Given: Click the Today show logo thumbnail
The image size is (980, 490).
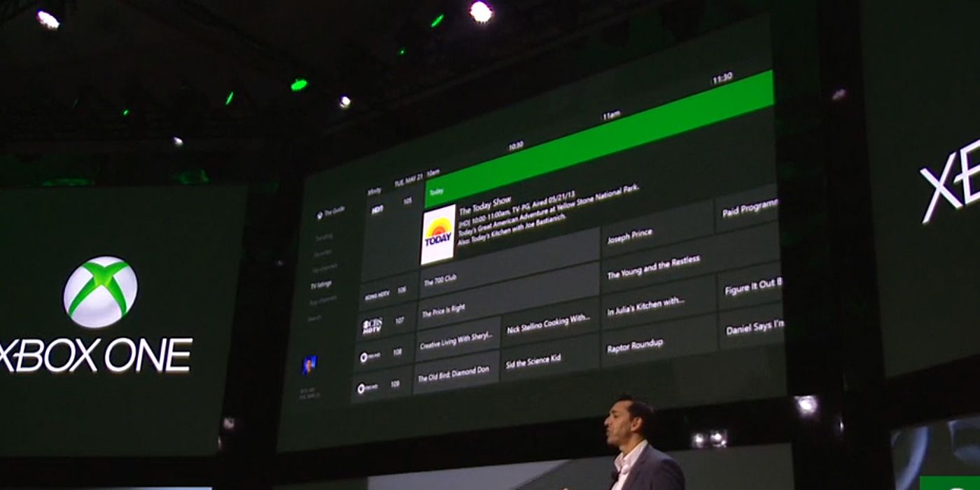Looking at the screenshot, I should 438,235.
